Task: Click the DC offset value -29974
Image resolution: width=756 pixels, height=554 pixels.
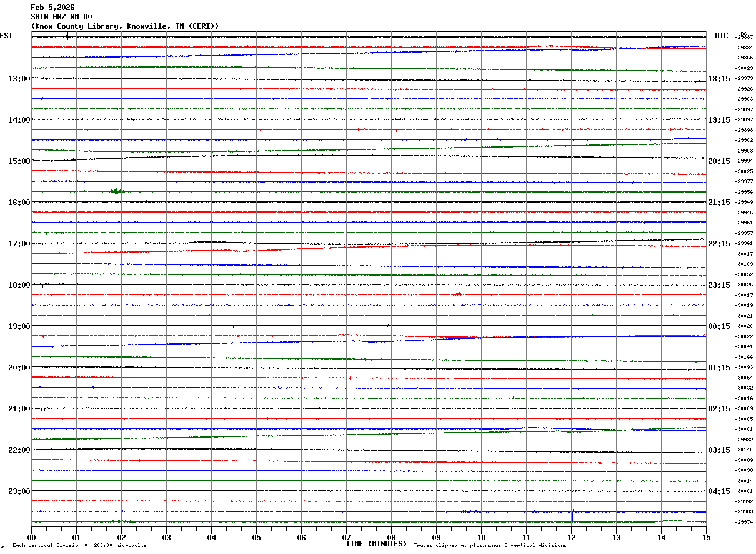Action: (744, 522)
